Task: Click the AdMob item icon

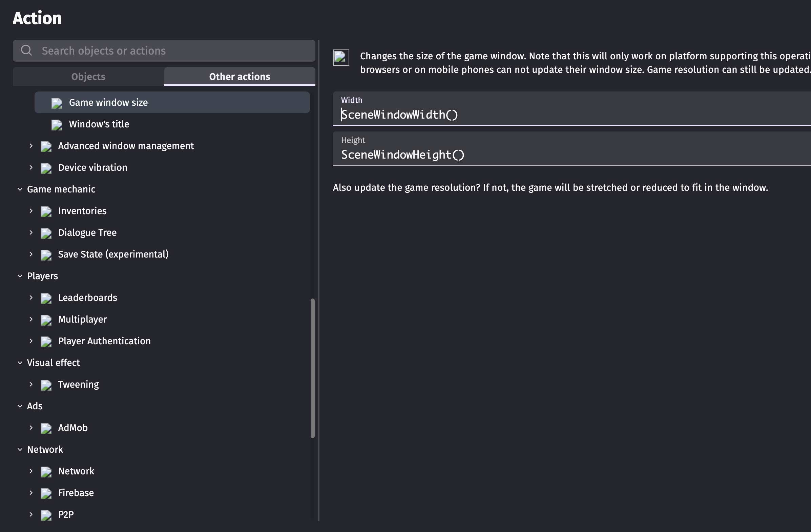Action: [x=46, y=428]
